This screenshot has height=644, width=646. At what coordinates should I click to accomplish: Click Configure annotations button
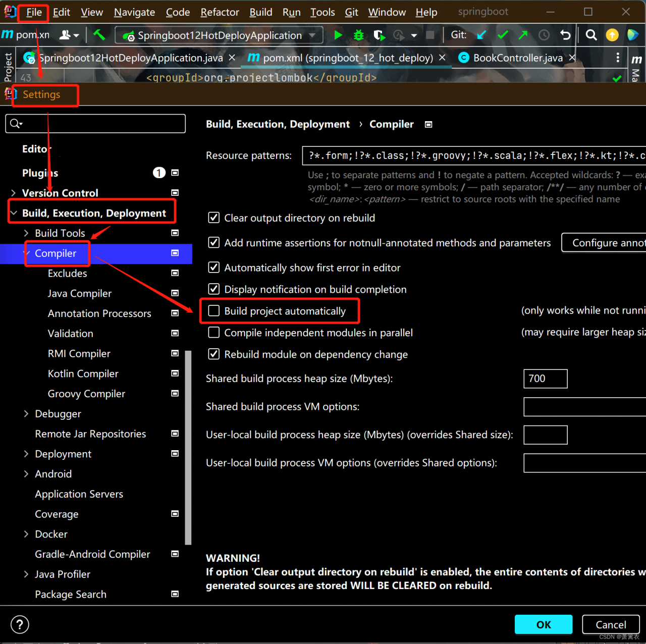pos(604,243)
